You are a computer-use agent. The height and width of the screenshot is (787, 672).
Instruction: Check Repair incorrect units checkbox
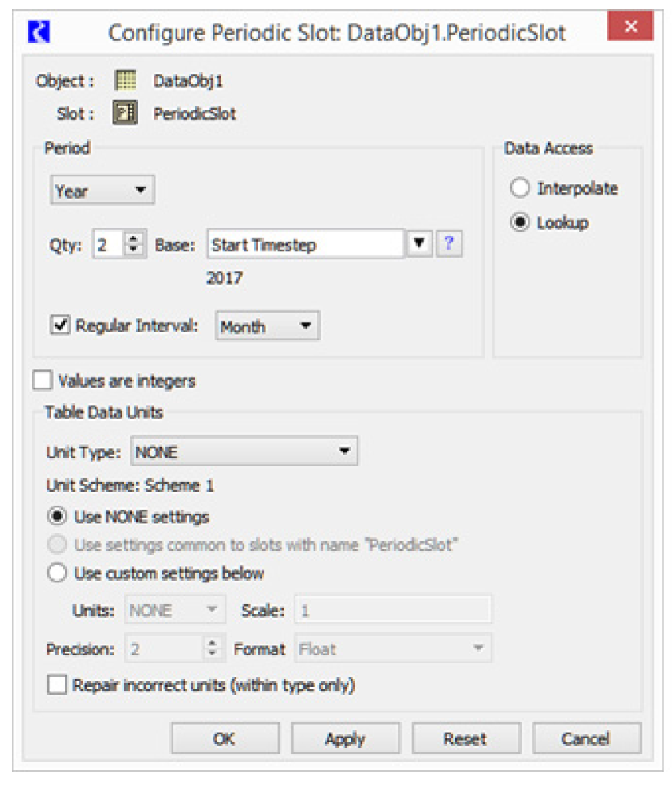click(57, 685)
